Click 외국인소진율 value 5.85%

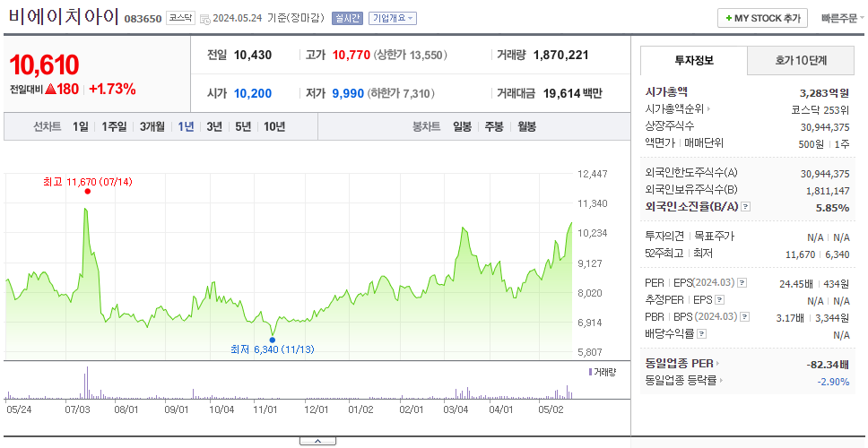point(832,207)
